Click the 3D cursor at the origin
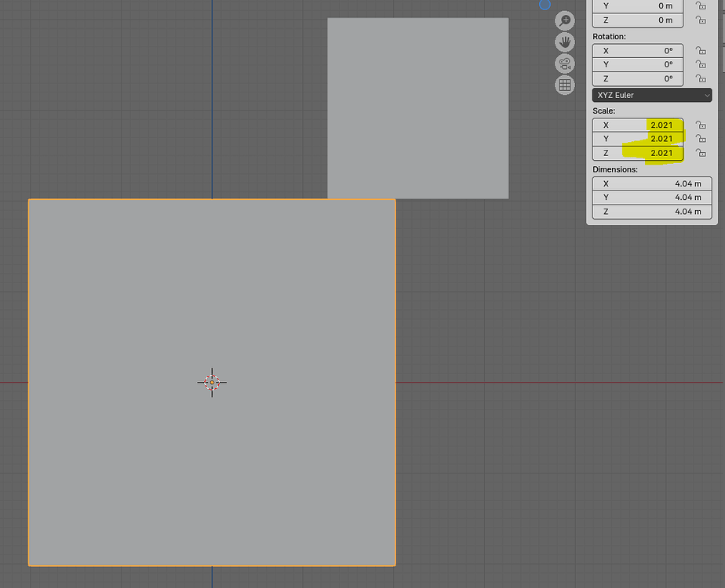The width and height of the screenshot is (725, 588). point(212,383)
